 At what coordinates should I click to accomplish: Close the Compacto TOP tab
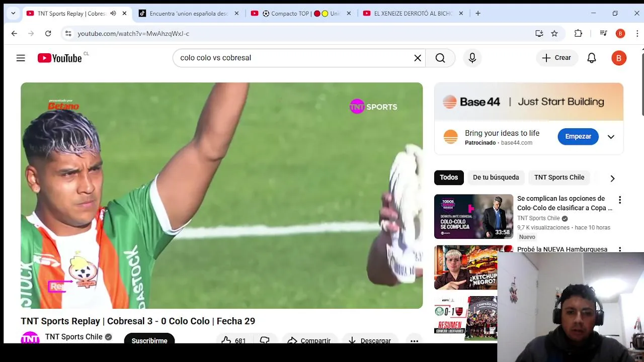pyautogui.click(x=349, y=14)
